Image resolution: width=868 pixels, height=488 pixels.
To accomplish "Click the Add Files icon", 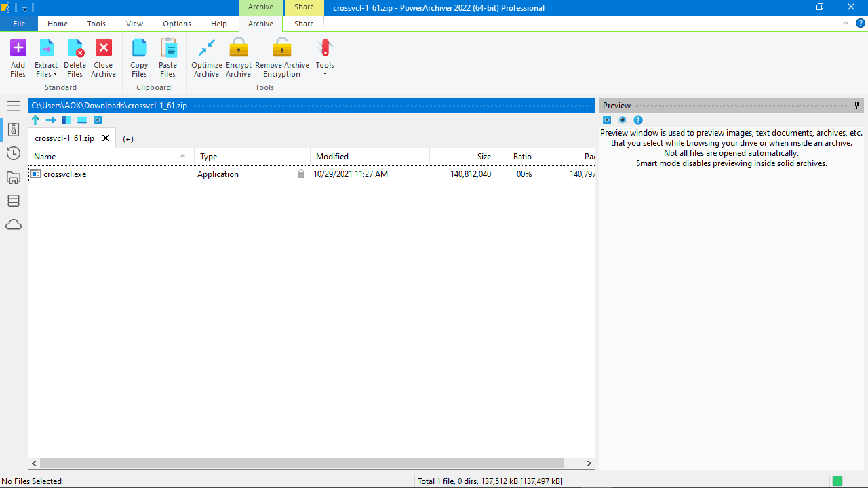I will [18, 48].
